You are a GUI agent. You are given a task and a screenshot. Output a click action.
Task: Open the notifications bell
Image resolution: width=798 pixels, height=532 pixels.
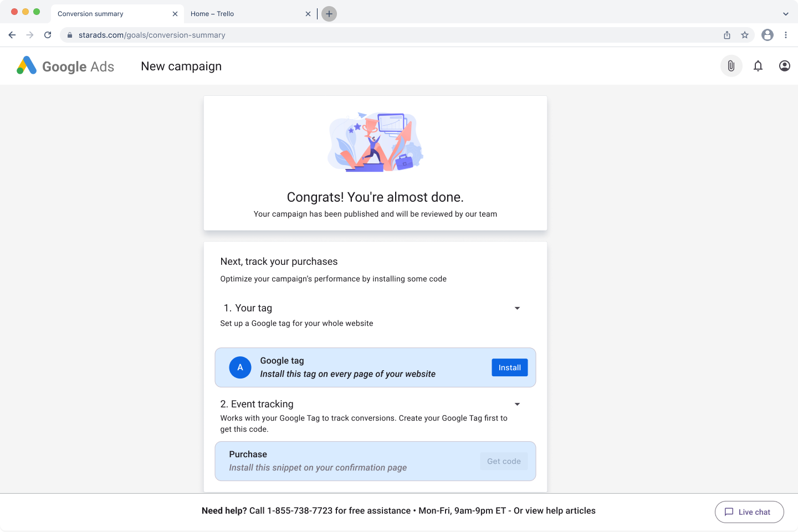(758, 66)
